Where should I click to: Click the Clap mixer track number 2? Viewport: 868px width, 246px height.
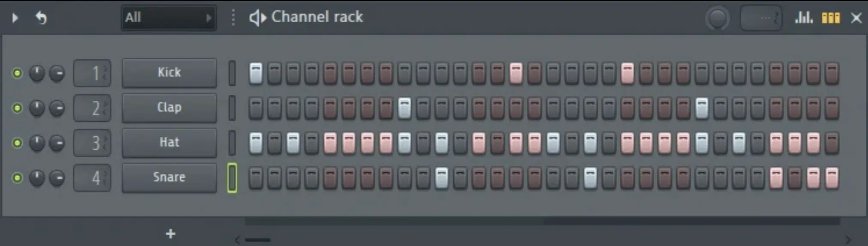coord(92,108)
